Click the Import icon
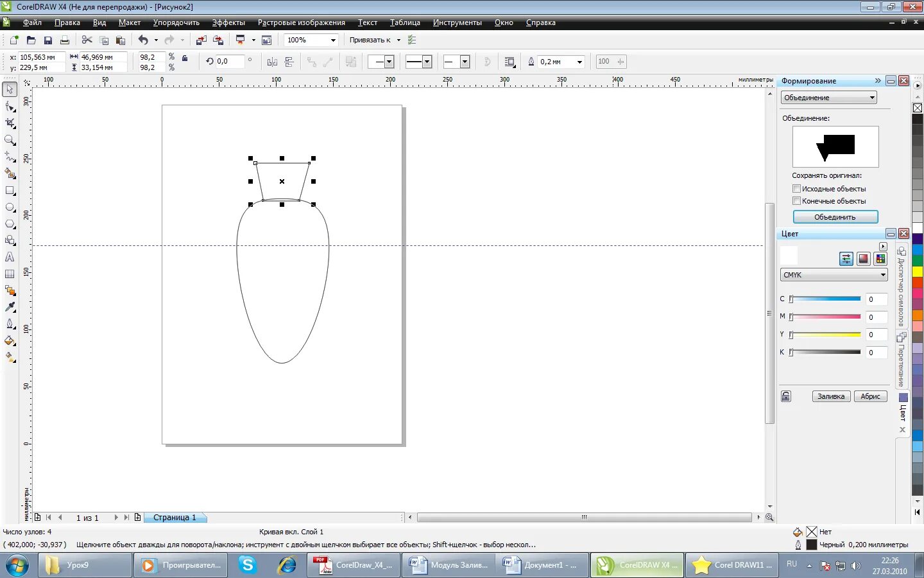The height and width of the screenshot is (578, 924). [x=201, y=40]
